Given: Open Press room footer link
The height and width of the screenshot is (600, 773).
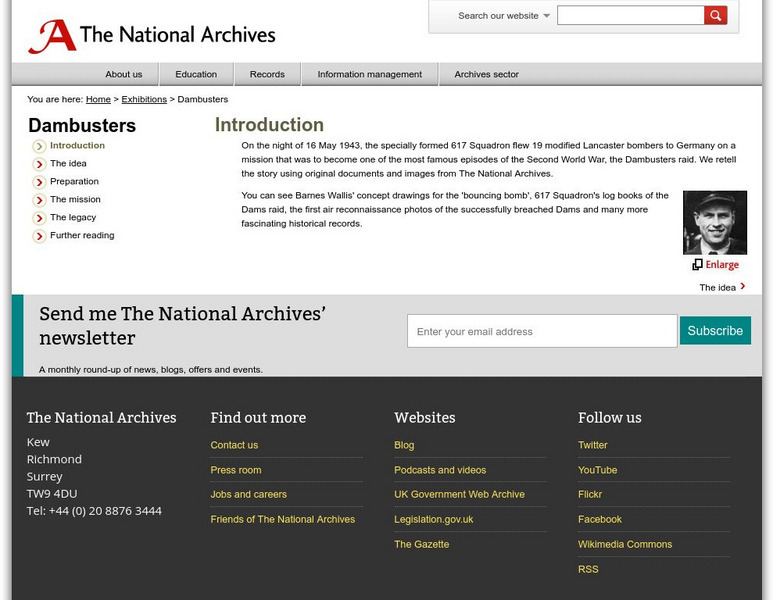Looking at the screenshot, I should (x=236, y=470).
